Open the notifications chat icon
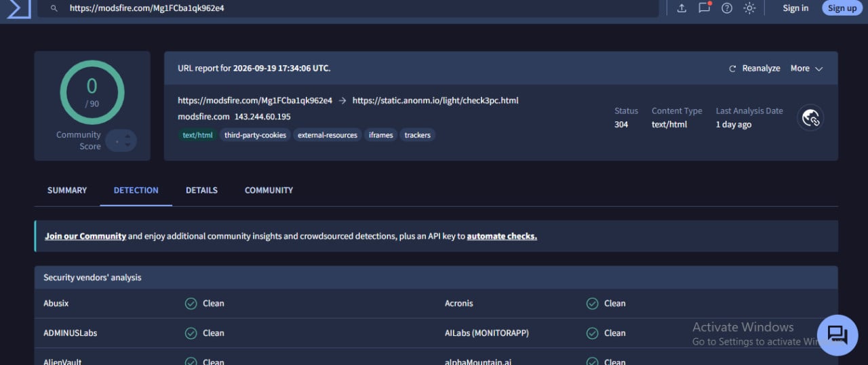Viewport: 868px width, 365px height. tap(705, 8)
